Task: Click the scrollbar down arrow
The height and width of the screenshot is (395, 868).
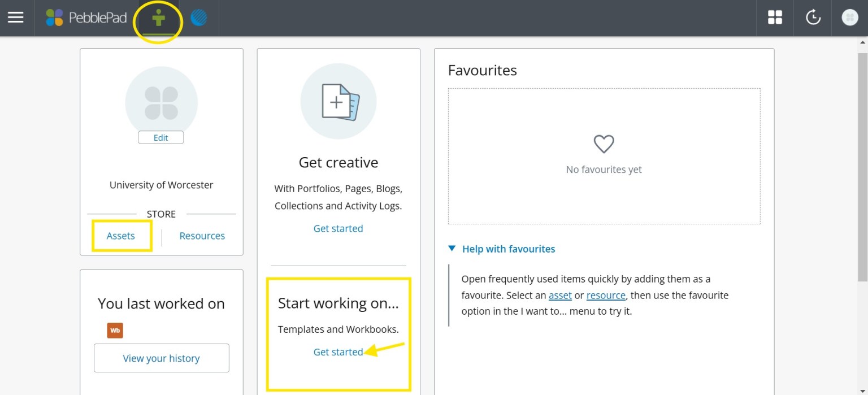Action: point(863,390)
